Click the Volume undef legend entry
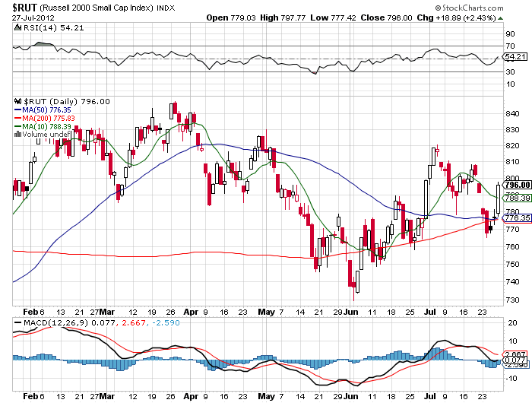The image size is (532, 403). point(46,135)
